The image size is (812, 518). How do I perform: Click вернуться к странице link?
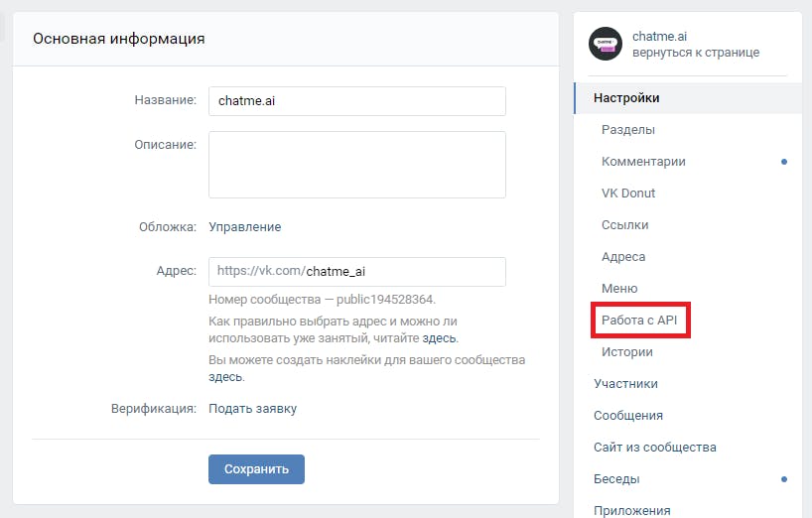696,53
